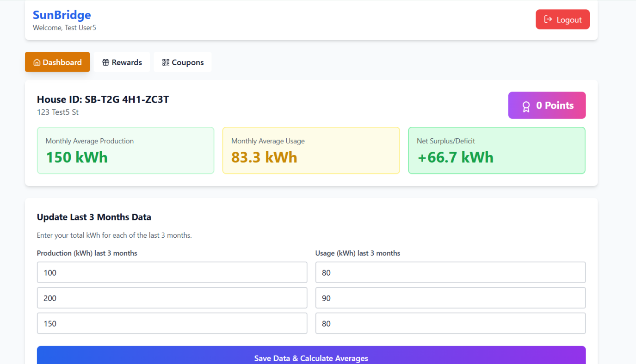This screenshot has width=636, height=364.
Task: Click the Update Last 3 Months Data heading
Action: (94, 217)
